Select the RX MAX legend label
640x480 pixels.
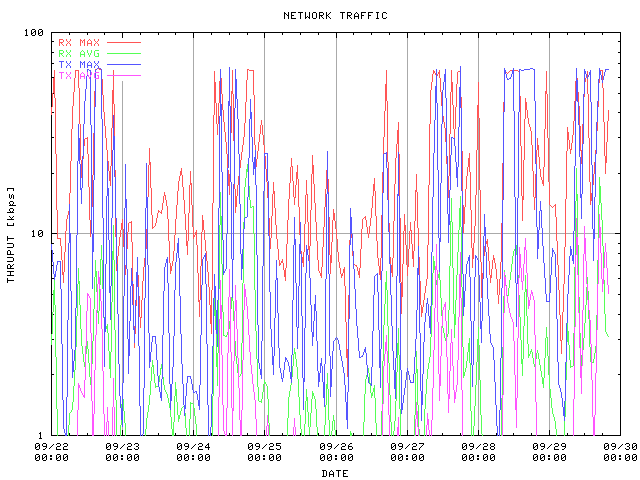(x=79, y=43)
